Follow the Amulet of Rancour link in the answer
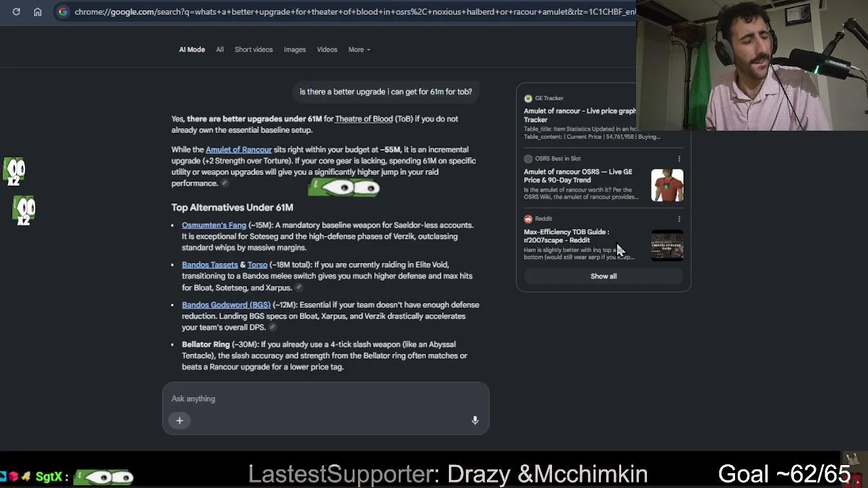The height and width of the screenshot is (488, 868). click(x=239, y=150)
